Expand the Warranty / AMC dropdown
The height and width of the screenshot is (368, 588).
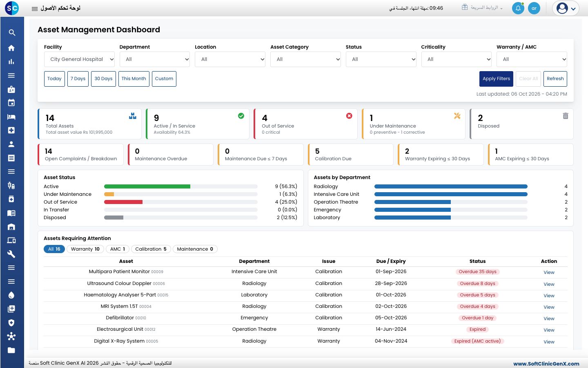(532, 59)
